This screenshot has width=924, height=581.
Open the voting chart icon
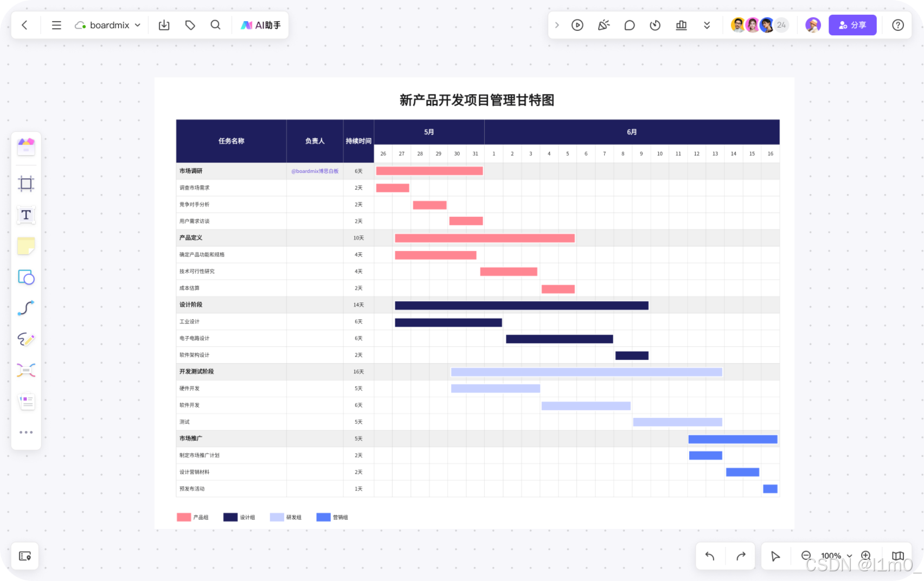[682, 25]
